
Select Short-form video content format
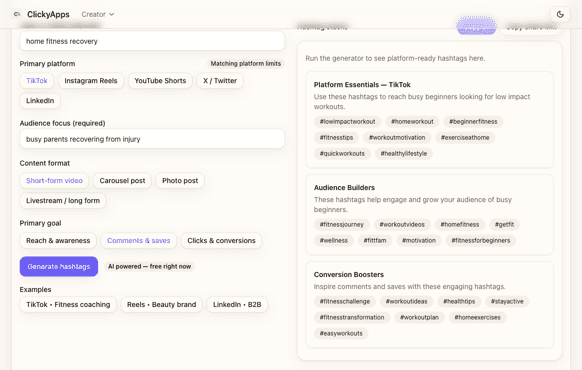(x=54, y=180)
